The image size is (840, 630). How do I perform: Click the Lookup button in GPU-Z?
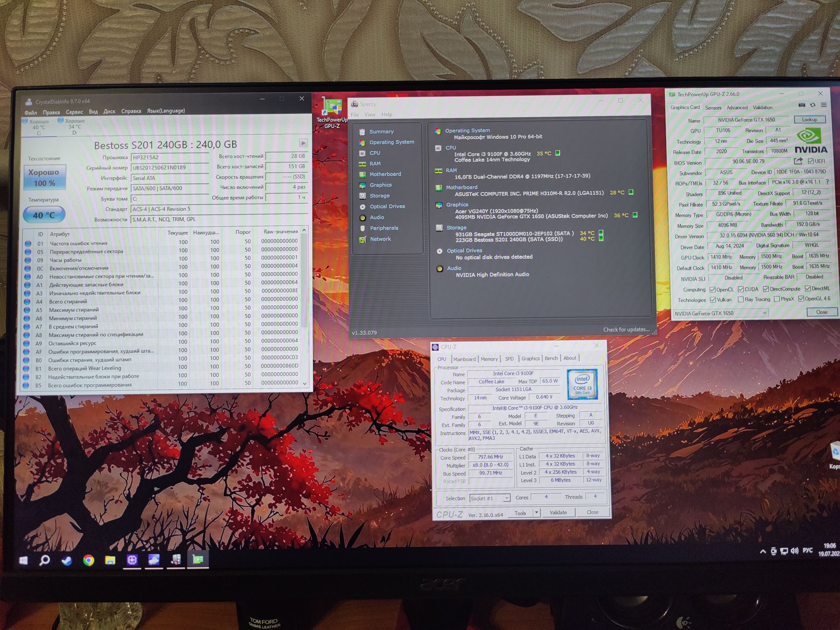point(809,120)
